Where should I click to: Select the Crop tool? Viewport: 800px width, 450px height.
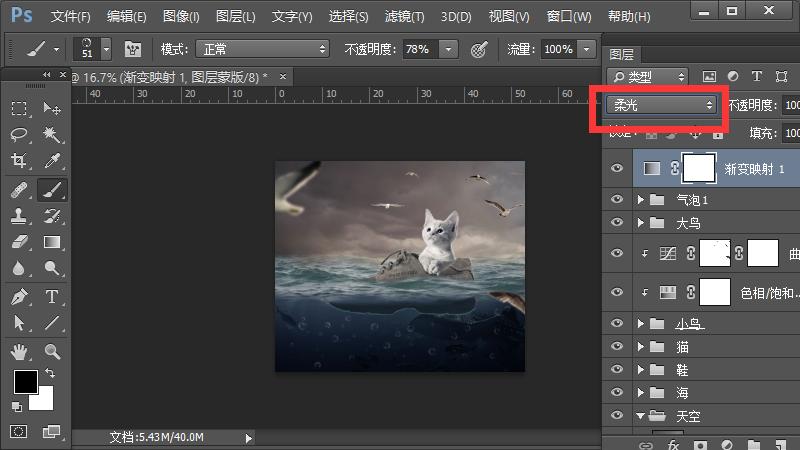click(19, 161)
